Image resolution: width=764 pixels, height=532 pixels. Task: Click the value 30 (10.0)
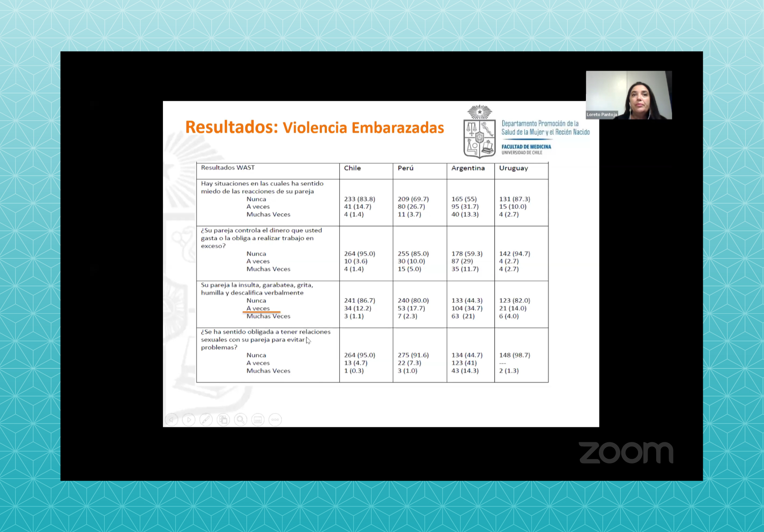(x=411, y=261)
